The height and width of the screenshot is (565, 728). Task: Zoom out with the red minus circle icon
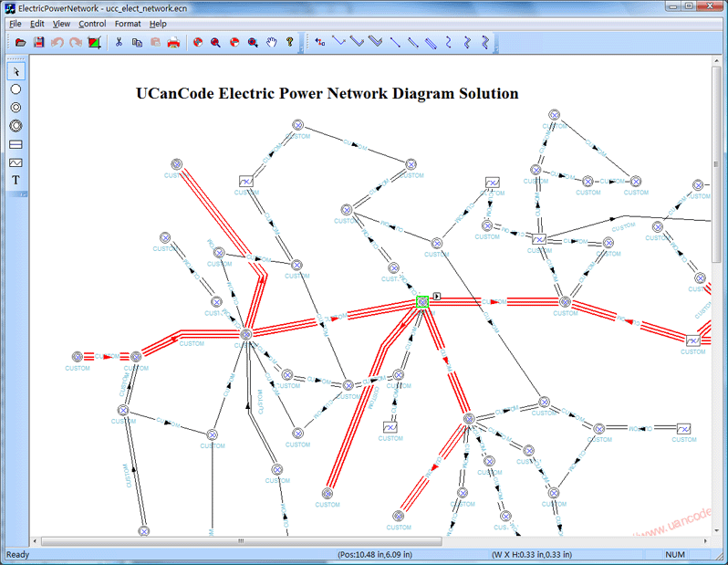[234, 43]
